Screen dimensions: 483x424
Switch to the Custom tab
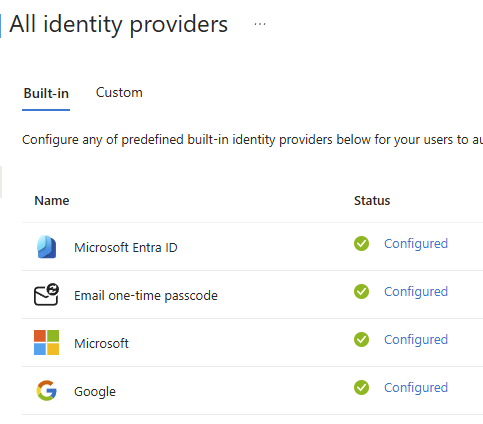click(x=119, y=92)
